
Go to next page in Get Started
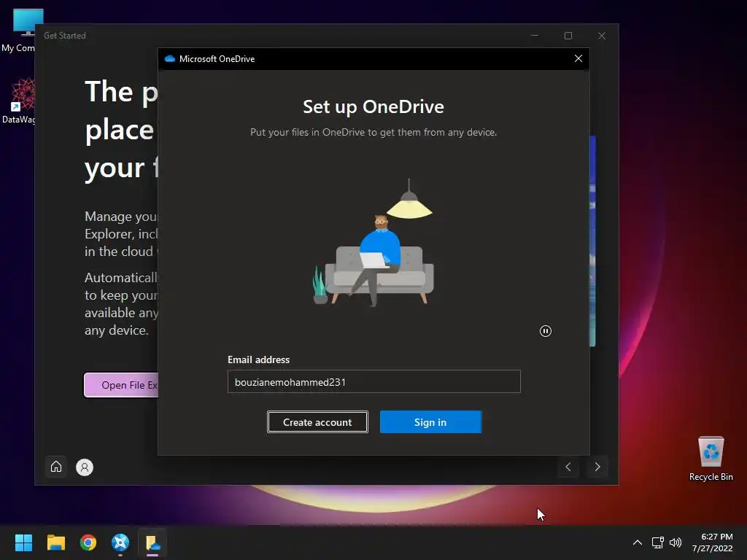pos(597,467)
